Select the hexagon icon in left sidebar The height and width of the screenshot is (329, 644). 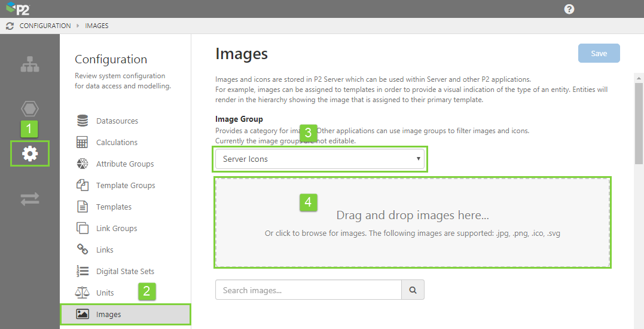(30, 109)
